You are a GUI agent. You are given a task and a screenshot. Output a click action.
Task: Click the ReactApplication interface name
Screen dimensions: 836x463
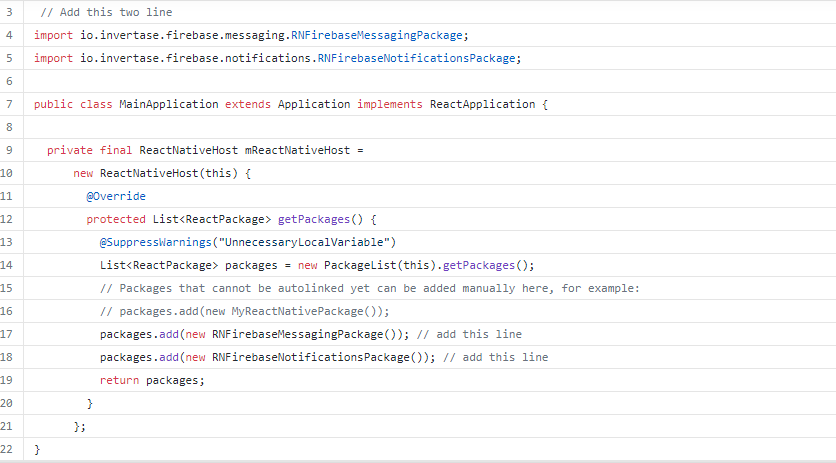[482, 104]
